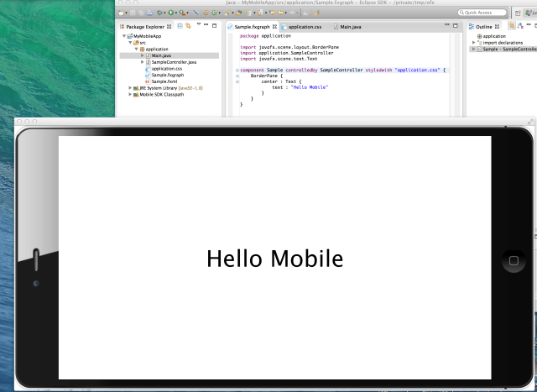The image size is (537, 392).
Task: Select the Outline view tab
Action: pyautogui.click(x=483, y=27)
